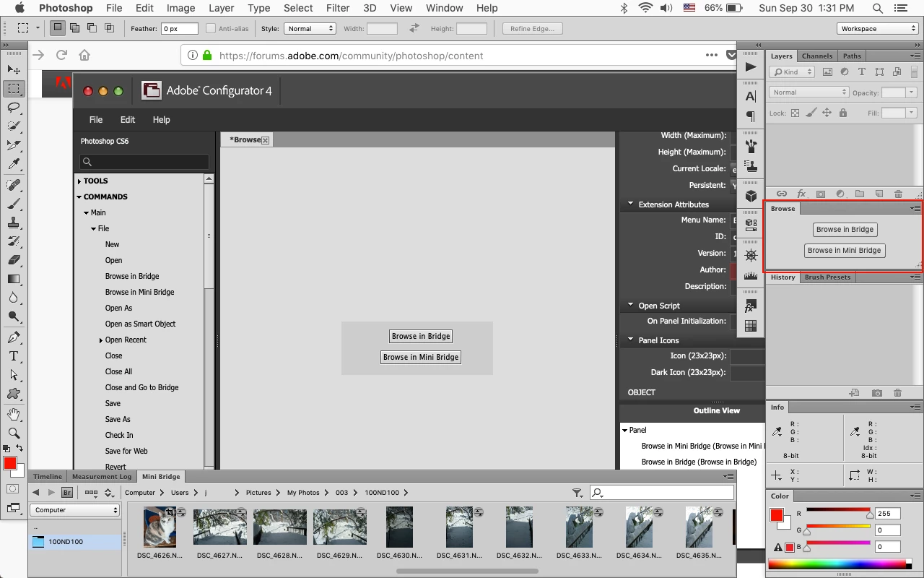Select the Pen tool

point(14,337)
